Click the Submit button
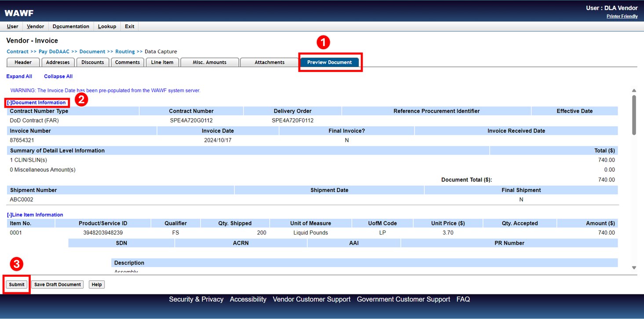The image size is (644, 319). [17, 284]
